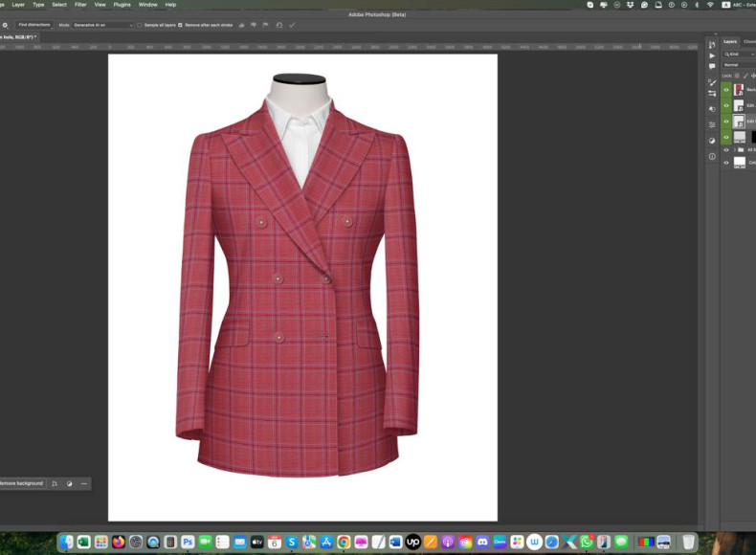Open the Select menu
Image resolution: width=756 pixels, height=555 pixels.
point(59,5)
